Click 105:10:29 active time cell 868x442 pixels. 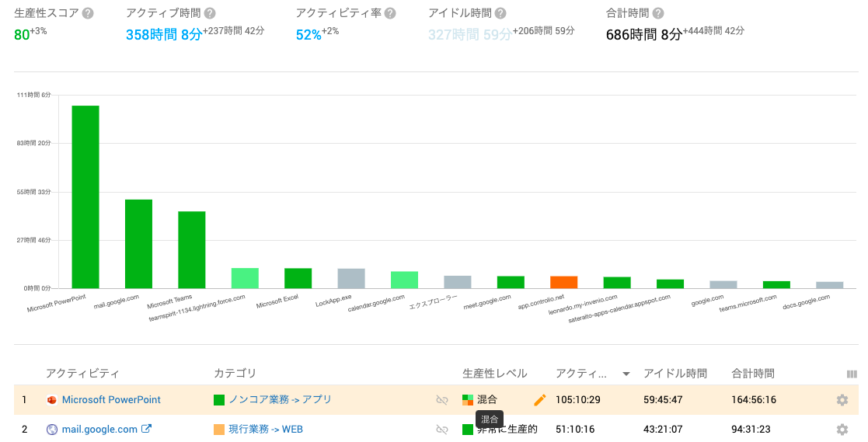(578, 400)
